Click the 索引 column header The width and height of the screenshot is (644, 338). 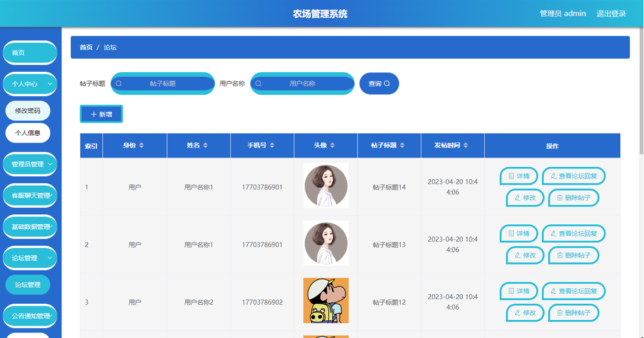tap(91, 146)
